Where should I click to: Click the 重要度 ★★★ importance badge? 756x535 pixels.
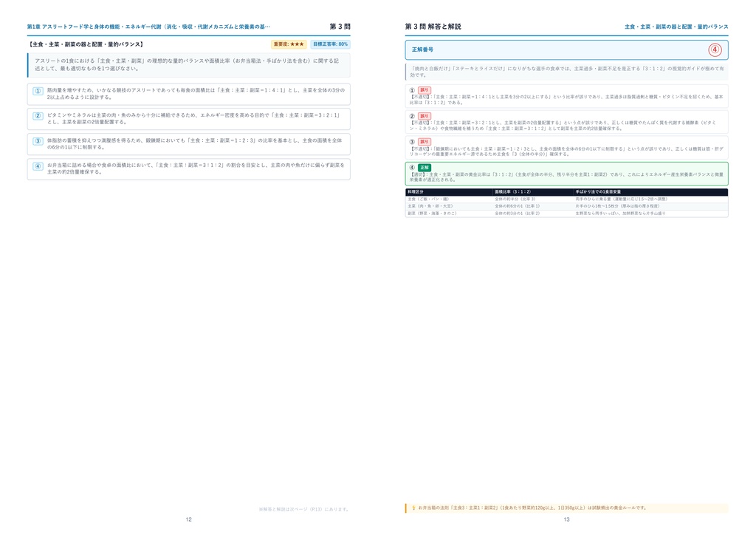tap(289, 44)
